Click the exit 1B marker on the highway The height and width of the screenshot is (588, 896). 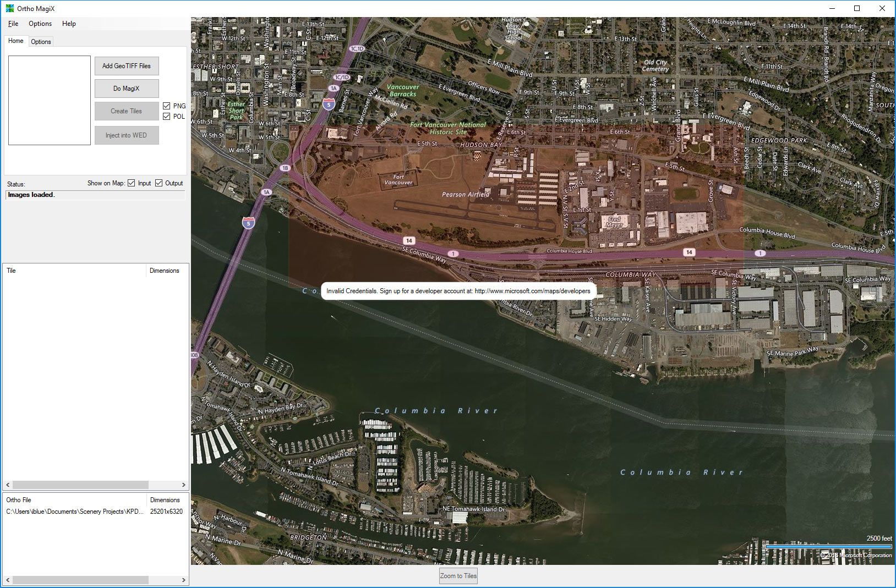point(285,168)
